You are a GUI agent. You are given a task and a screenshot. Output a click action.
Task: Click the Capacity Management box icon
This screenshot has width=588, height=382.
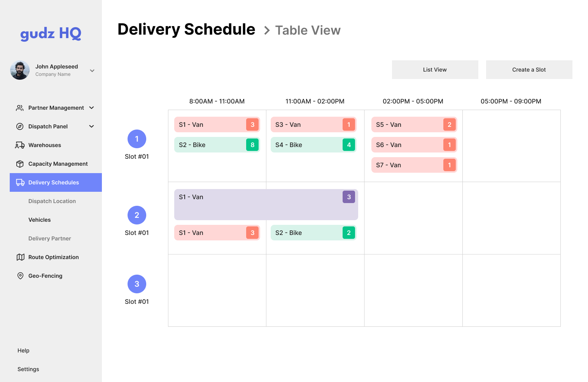coord(20,164)
